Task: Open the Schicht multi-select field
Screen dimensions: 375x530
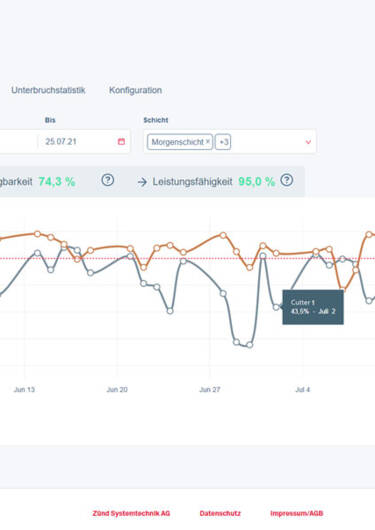Action: tap(230, 142)
